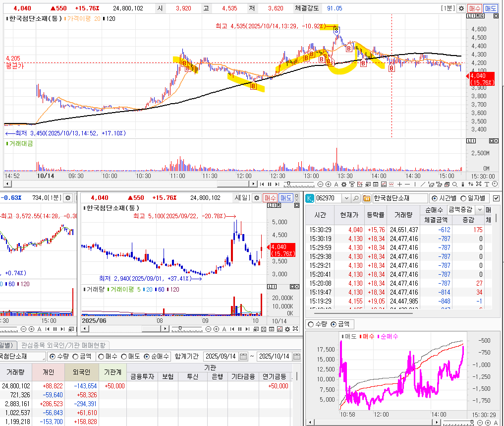Click the blue 매도 button atop the main chart

[x=491, y=8]
